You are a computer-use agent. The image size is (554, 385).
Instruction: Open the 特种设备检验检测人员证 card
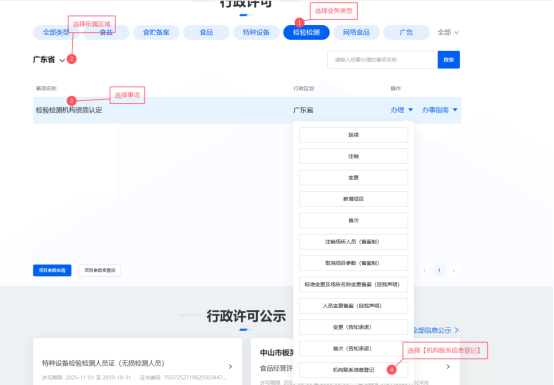pyautogui.click(x=137, y=362)
